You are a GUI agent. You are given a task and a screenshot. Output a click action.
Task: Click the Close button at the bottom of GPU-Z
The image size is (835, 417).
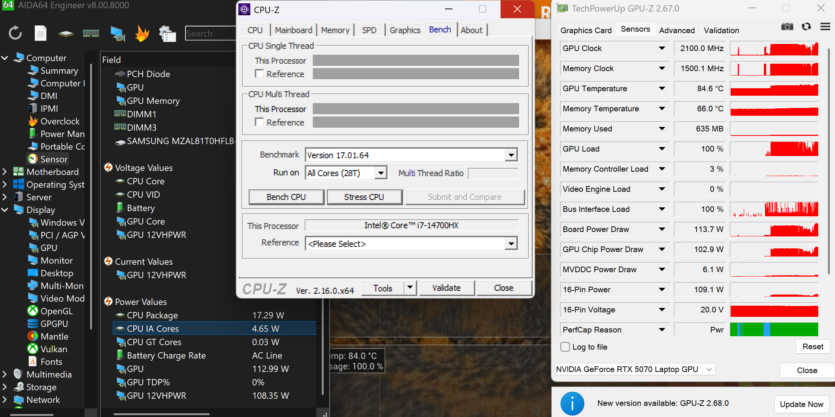click(807, 370)
